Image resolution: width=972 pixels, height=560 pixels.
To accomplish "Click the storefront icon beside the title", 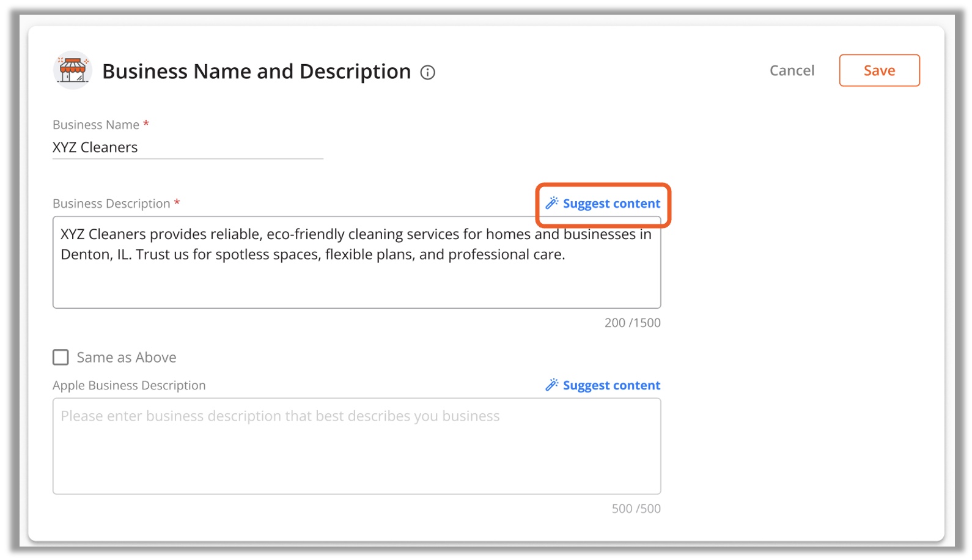I will (x=73, y=70).
